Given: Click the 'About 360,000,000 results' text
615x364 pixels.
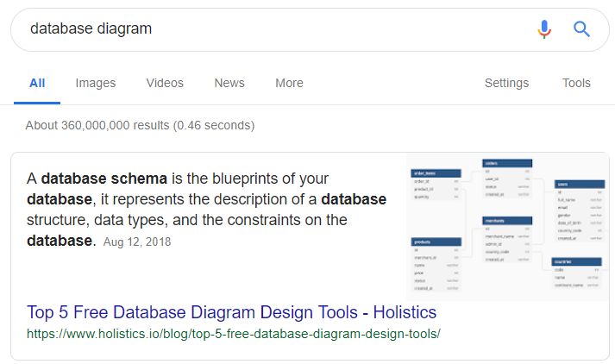Looking at the screenshot, I should coord(140,126).
